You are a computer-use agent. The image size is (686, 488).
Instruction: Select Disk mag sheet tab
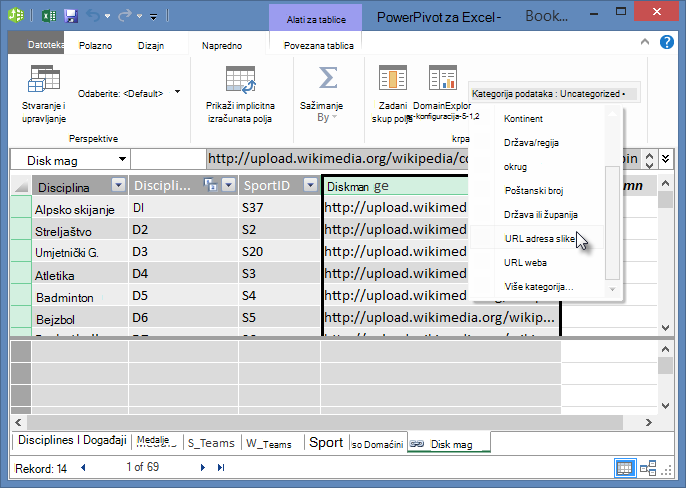click(x=449, y=444)
